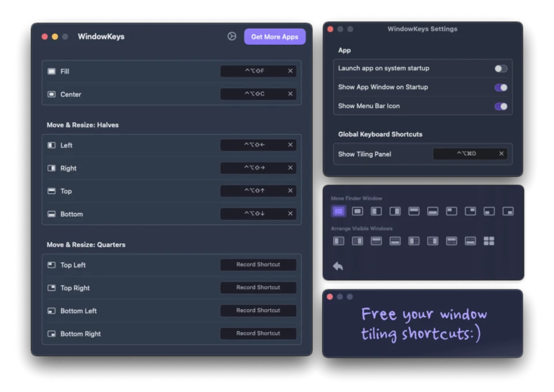Screen dimensions: 554x392
Task: Turn off Show Menu Bar Icon
Action: click(x=501, y=106)
